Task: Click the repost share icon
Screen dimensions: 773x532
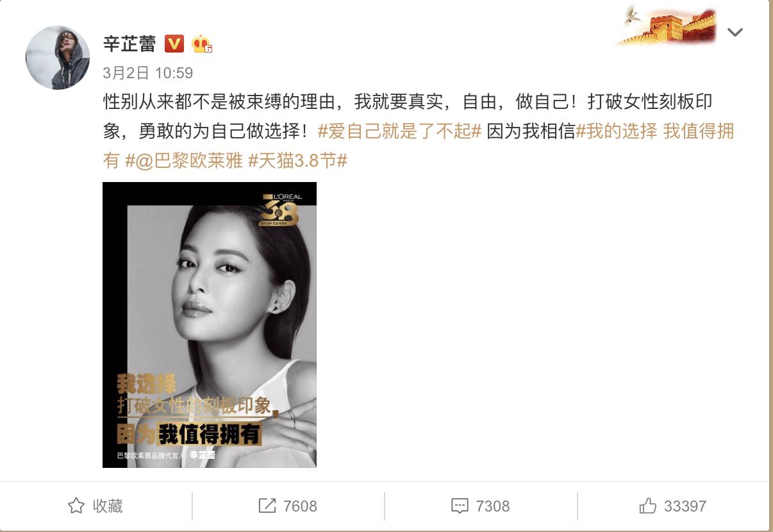Action: coord(267,506)
